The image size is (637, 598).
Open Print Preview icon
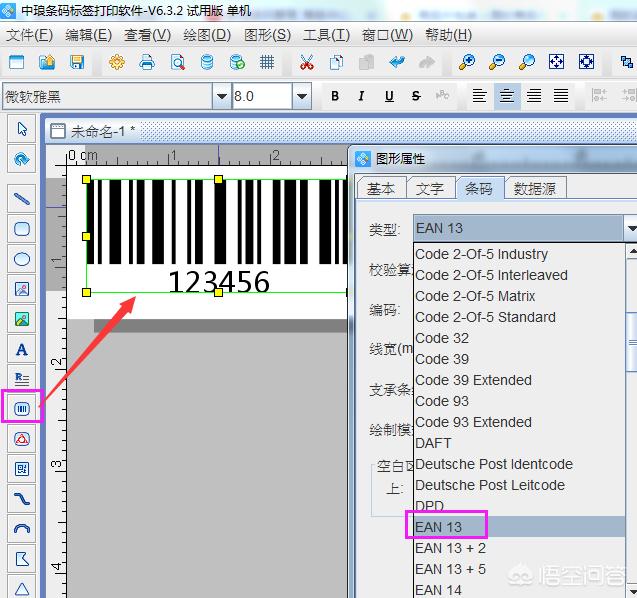(x=178, y=62)
